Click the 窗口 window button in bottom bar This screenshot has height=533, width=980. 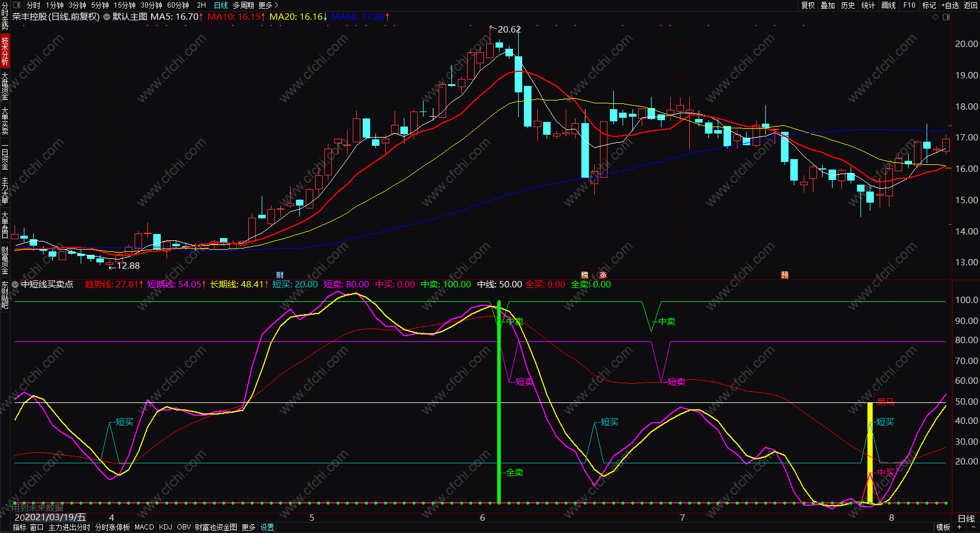pos(37,527)
